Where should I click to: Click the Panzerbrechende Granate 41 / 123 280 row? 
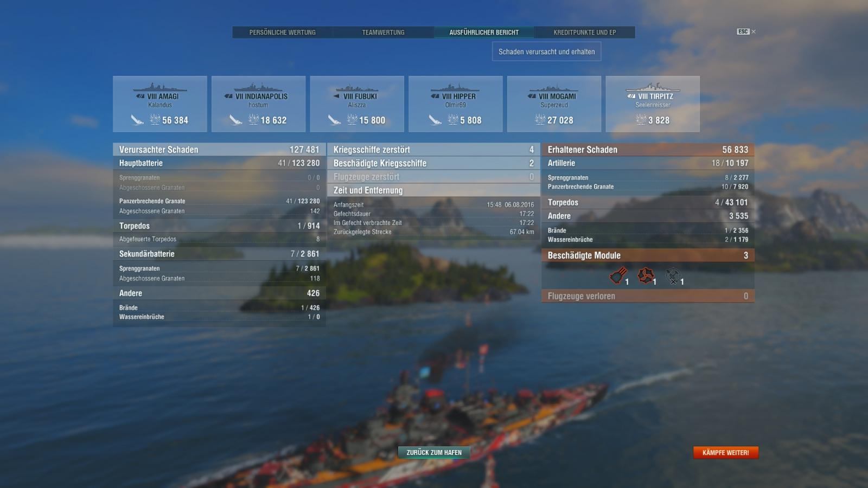point(219,201)
